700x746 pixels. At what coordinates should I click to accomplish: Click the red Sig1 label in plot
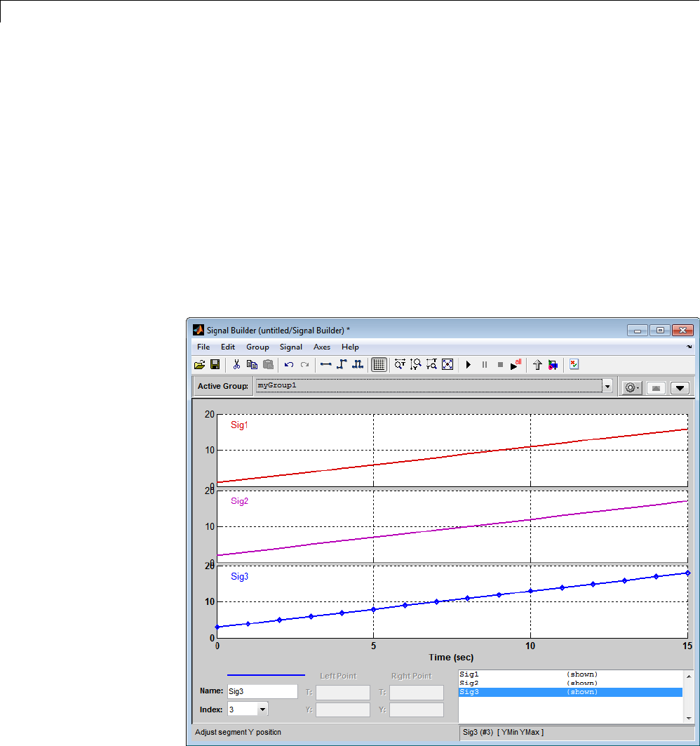(239, 425)
